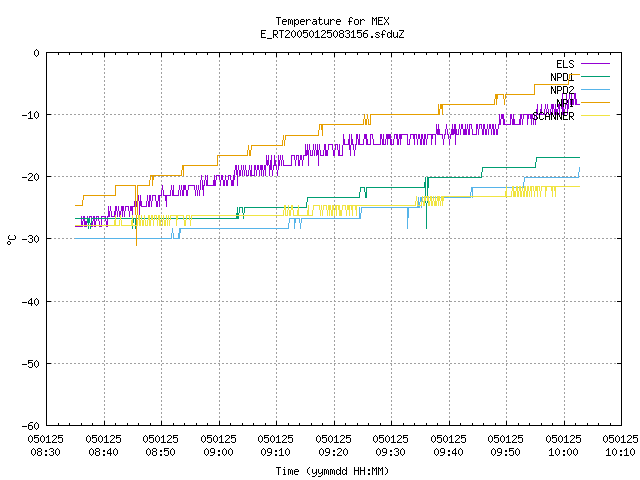Click the filename subtitle E_RT20050125083156.sfduZ
Image resolution: width=640 pixels, height=480 pixels.
(x=332, y=34)
